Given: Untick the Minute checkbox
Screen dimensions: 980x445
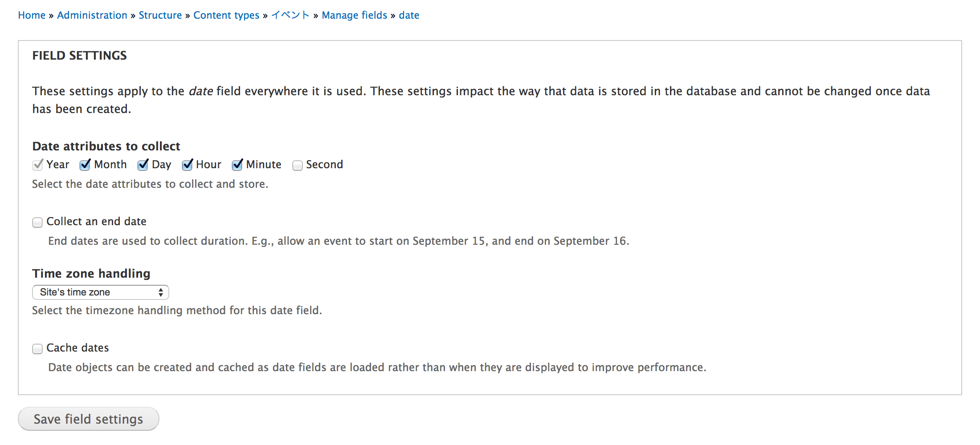Looking at the screenshot, I should 237,165.
